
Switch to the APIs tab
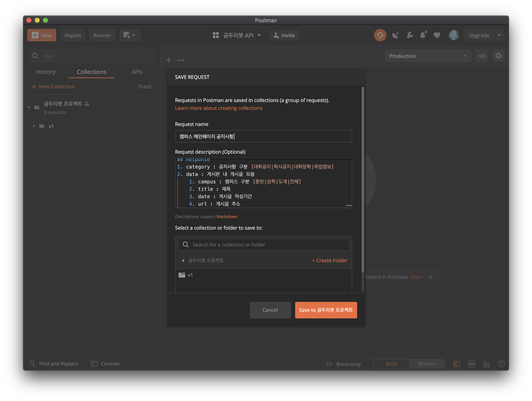137,72
